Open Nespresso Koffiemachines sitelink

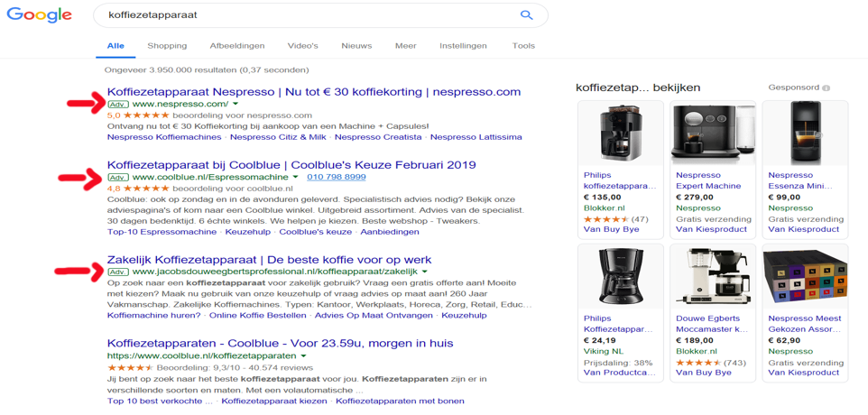(164, 137)
